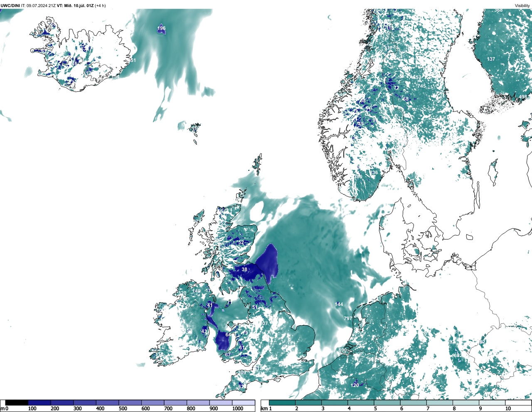Viewport: 532px width, 412px height.
Task: Click the 2 tick on km scale
Action: pyautogui.click(x=297, y=409)
